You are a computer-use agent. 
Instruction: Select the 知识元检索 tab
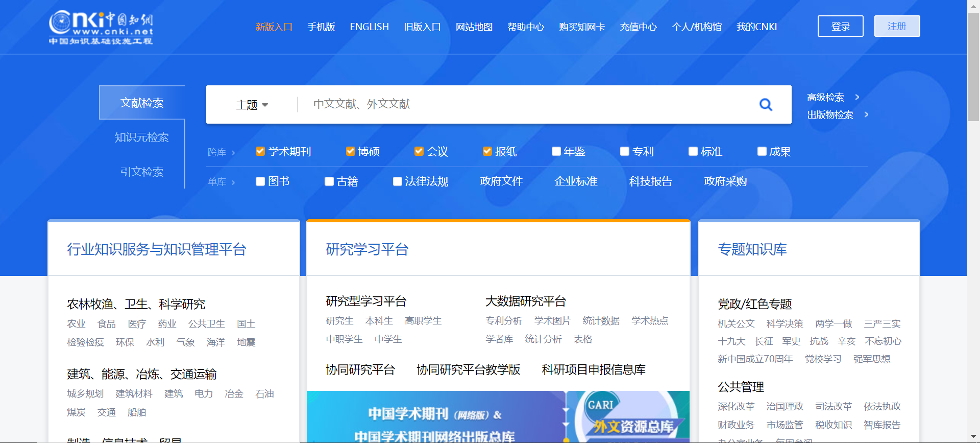[x=142, y=137]
